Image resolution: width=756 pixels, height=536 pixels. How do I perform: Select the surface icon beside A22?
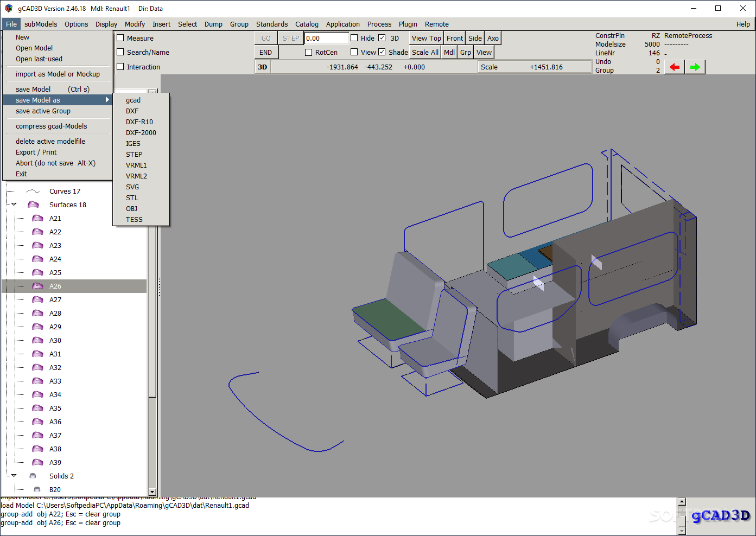click(37, 232)
